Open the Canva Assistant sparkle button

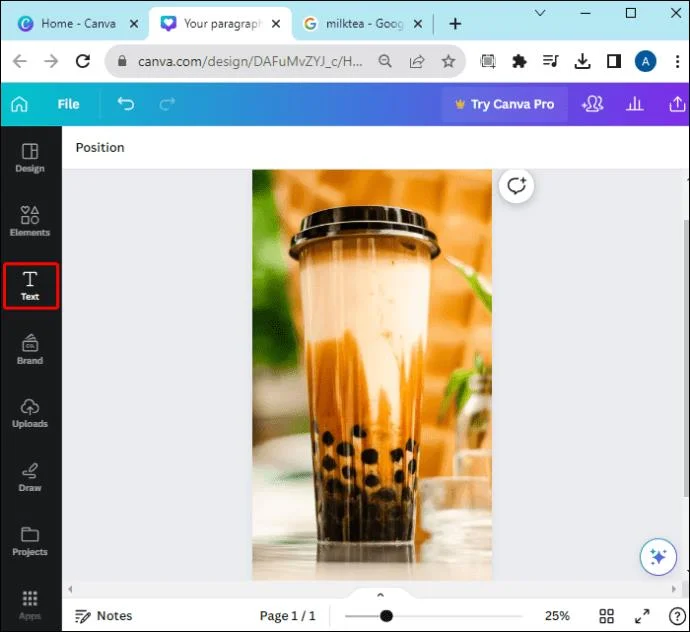(658, 557)
